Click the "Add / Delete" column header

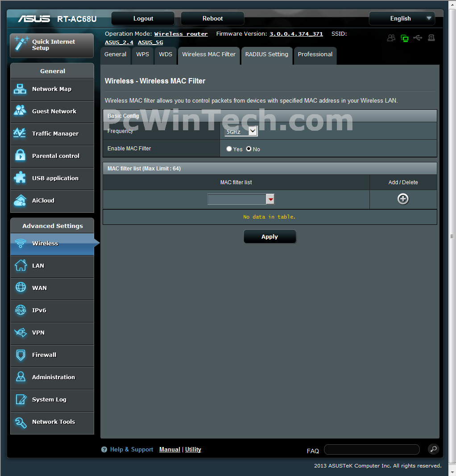tap(403, 182)
